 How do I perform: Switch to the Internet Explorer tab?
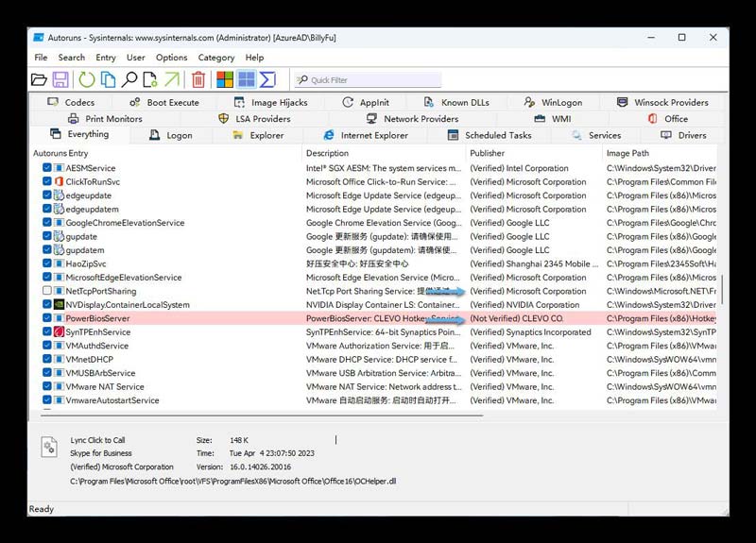click(366, 135)
